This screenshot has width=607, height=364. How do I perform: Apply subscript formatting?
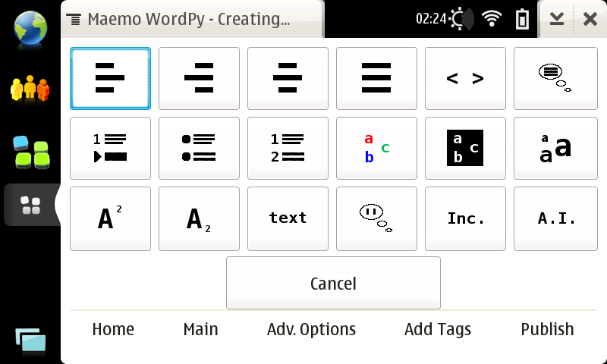199,218
